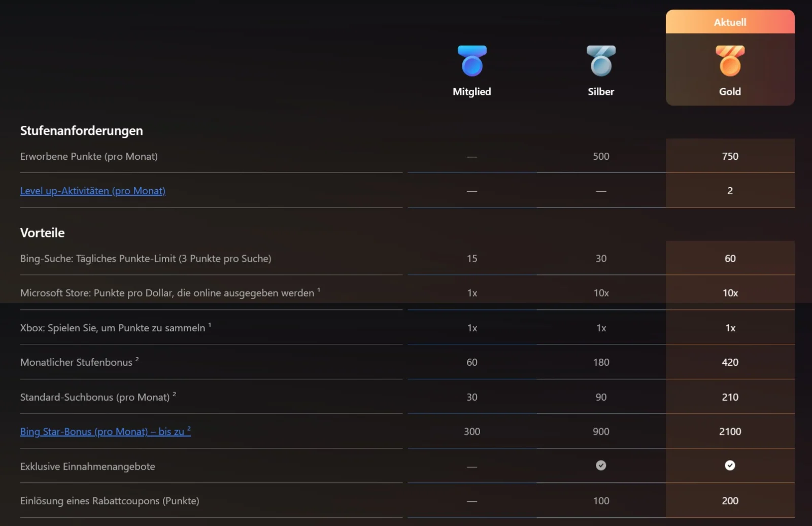Click the Stufenanforderungen heading
This screenshot has height=526, width=812.
(82, 130)
